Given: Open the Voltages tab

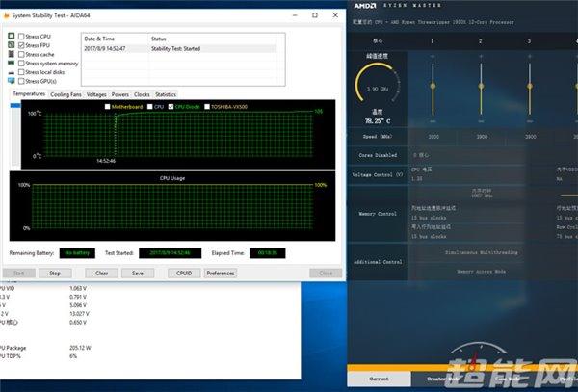Looking at the screenshot, I should [96, 94].
